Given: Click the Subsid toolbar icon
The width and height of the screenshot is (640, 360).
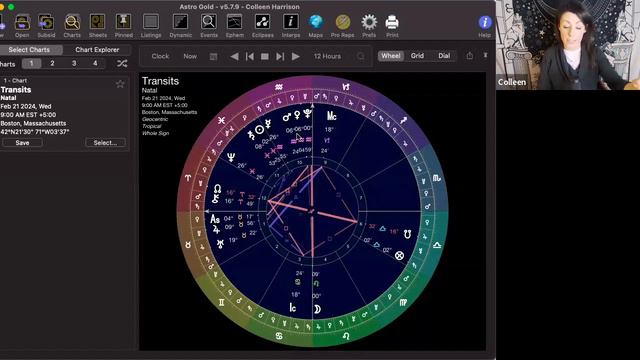Looking at the screenshot, I should tap(46, 22).
